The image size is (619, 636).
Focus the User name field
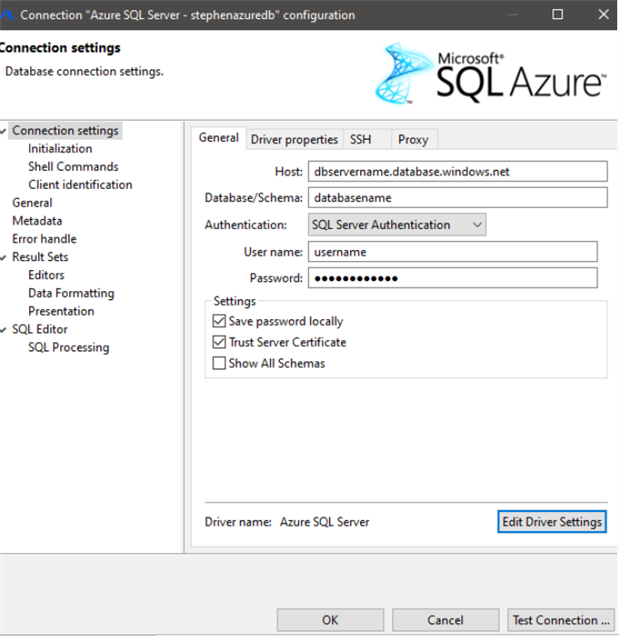453,252
